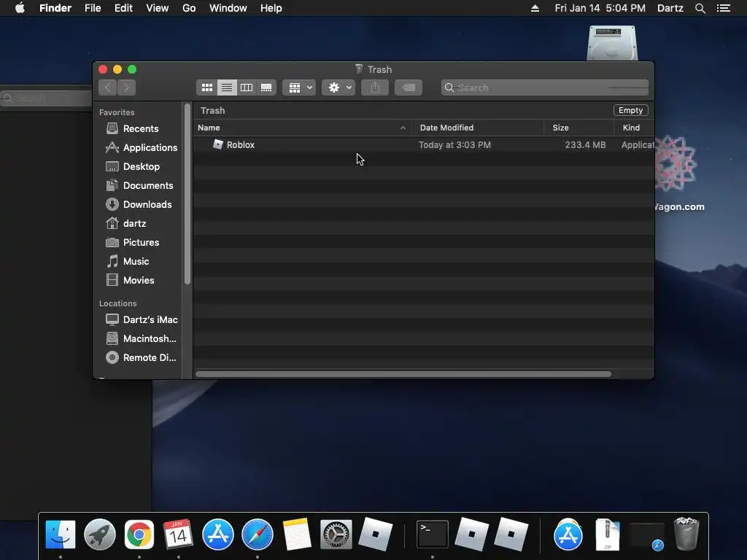This screenshot has width=747, height=560.
Task: Sort by the Size column
Action: pyautogui.click(x=560, y=128)
